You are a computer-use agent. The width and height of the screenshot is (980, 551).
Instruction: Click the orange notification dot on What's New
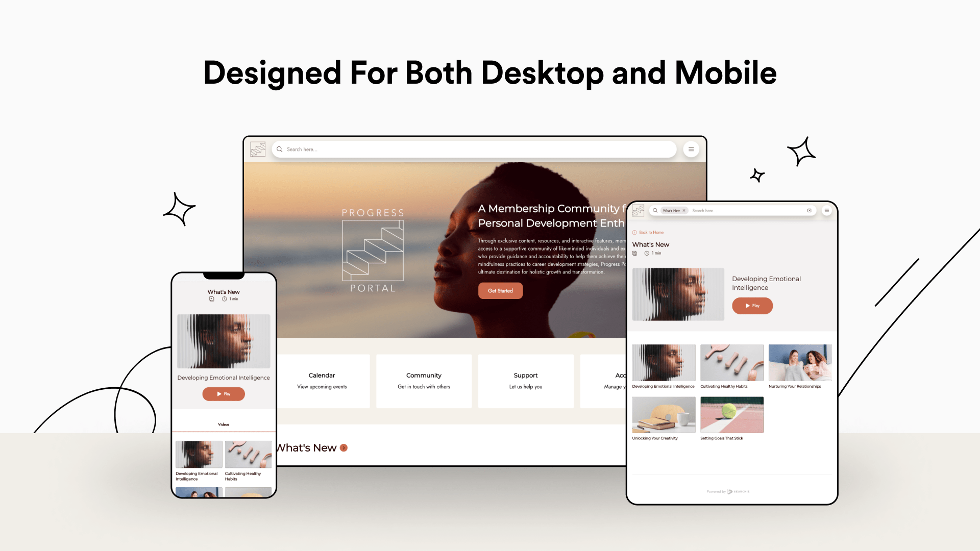(x=344, y=447)
